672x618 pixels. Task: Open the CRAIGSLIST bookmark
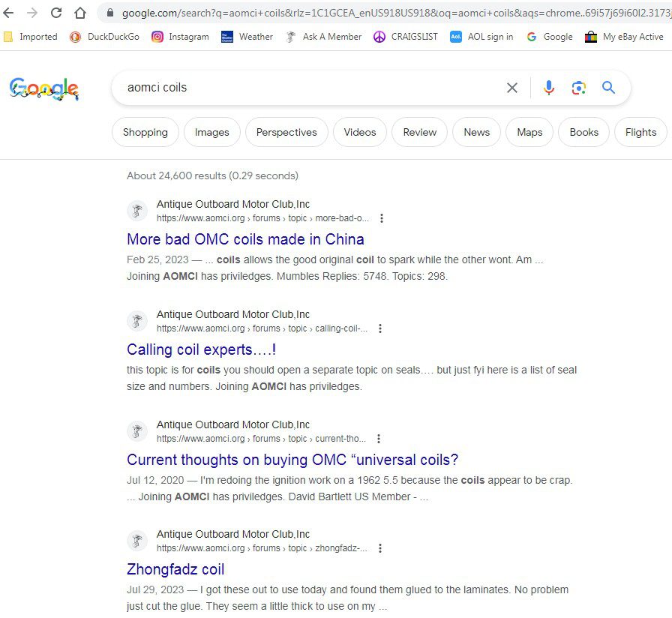tap(406, 37)
